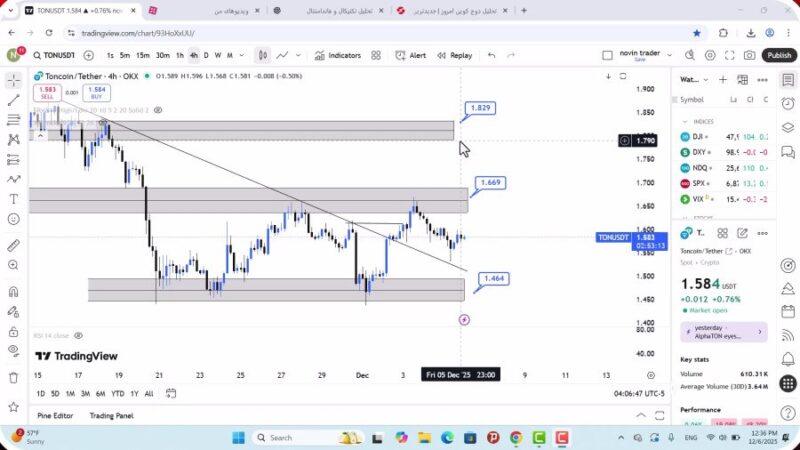The width and height of the screenshot is (800, 450).
Task: Collapse the INDICES watchlist section
Action: click(685, 121)
